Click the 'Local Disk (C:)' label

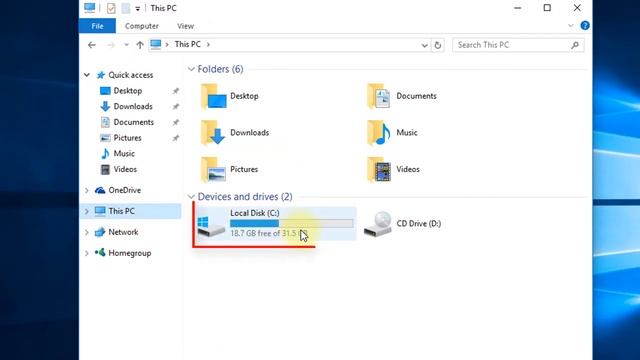tap(255, 213)
